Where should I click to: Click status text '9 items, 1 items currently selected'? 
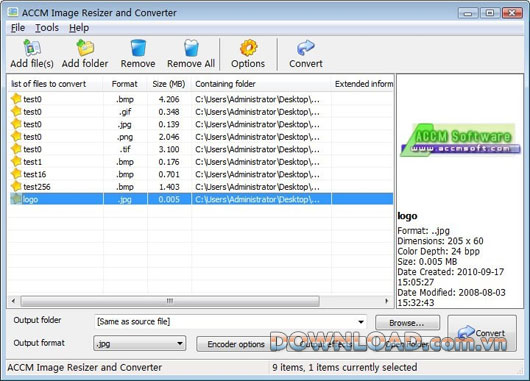(344, 367)
